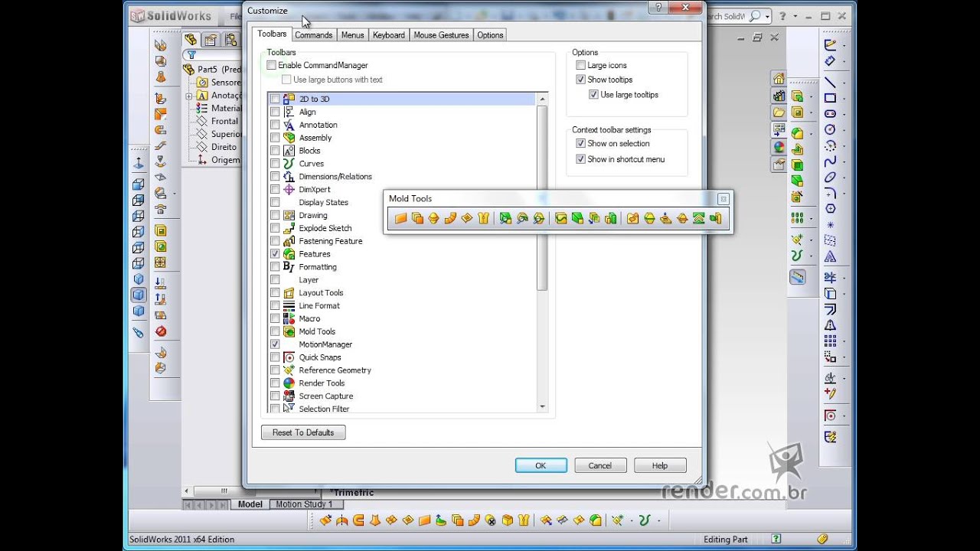The image size is (980, 551).
Task: Toggle the Large icons checkbox
Action: click(x=580, y=66)
